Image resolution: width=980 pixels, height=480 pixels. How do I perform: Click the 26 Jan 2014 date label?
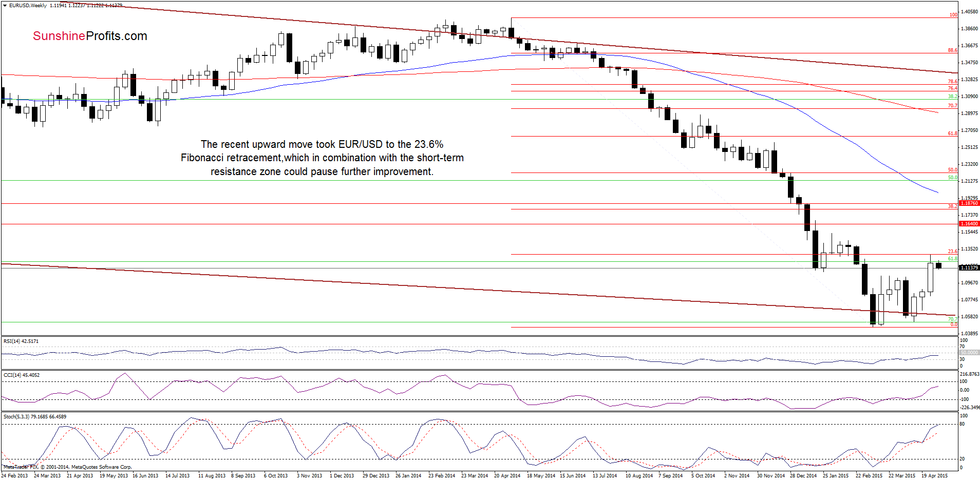(408, 476)
